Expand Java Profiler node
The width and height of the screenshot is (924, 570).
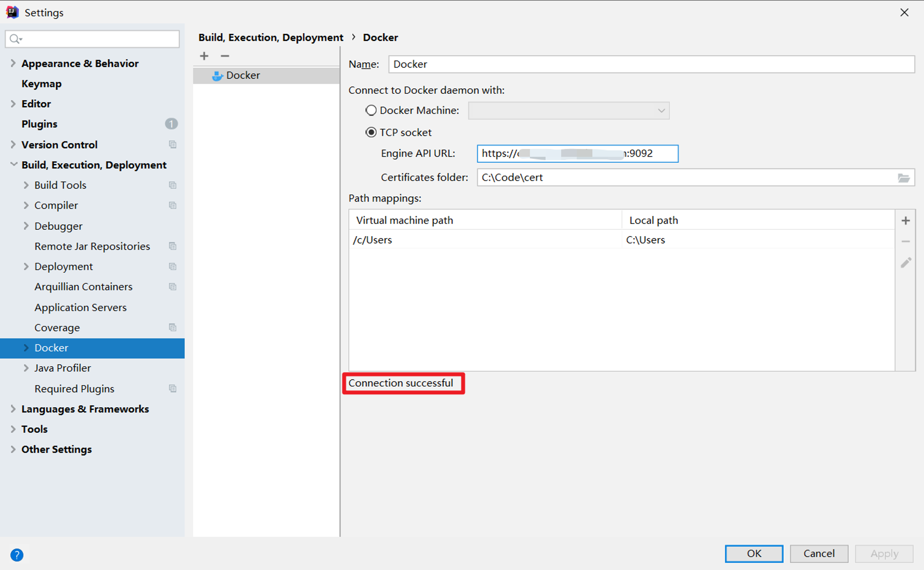[26, 368]
